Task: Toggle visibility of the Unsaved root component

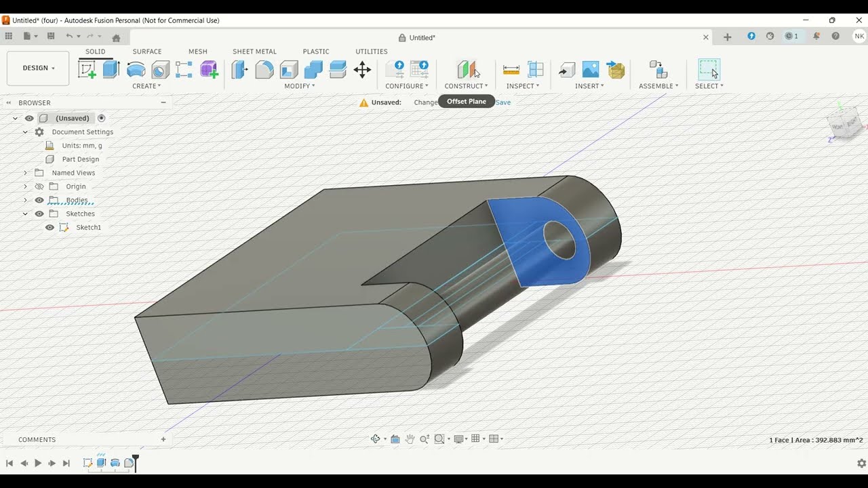Action: [x=29, y=118]
